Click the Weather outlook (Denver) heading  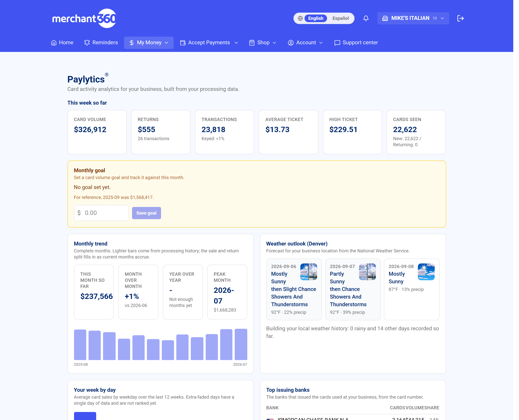[297, 244]
